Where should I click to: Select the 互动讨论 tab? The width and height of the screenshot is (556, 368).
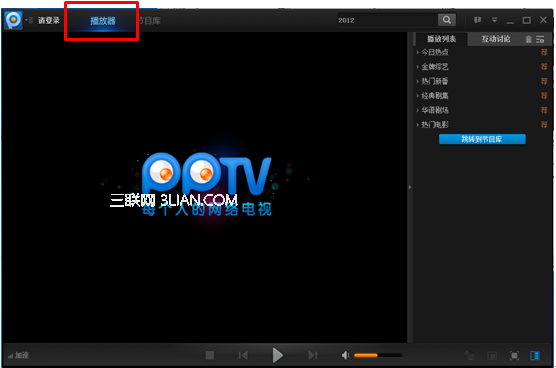coord(496,39)
